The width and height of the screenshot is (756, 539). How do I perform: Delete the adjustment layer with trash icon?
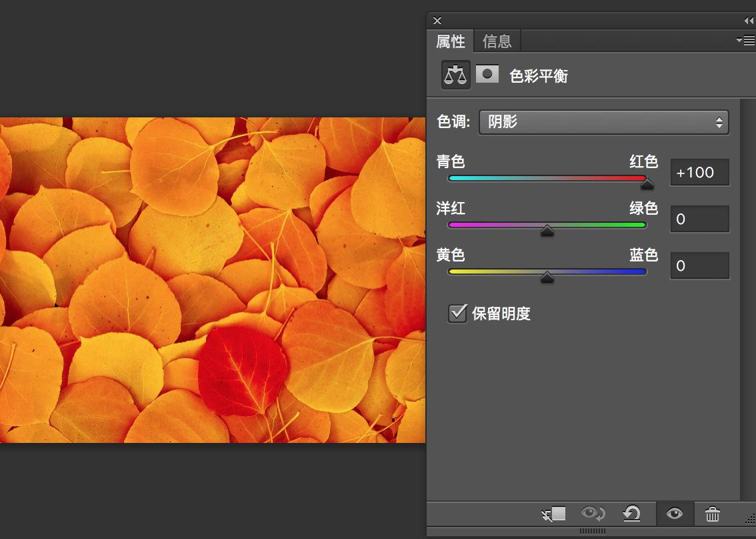click(x=713, y=514)
